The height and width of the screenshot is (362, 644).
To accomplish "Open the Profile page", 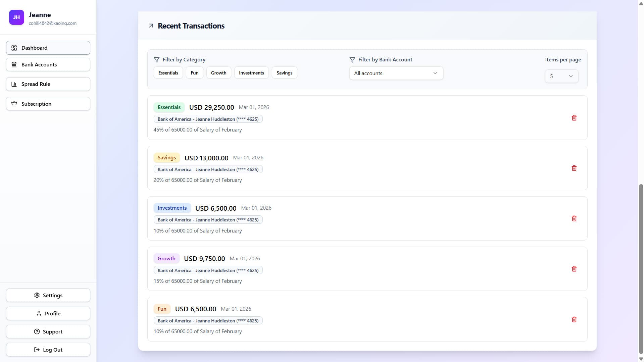I will [x=48, y=313].
